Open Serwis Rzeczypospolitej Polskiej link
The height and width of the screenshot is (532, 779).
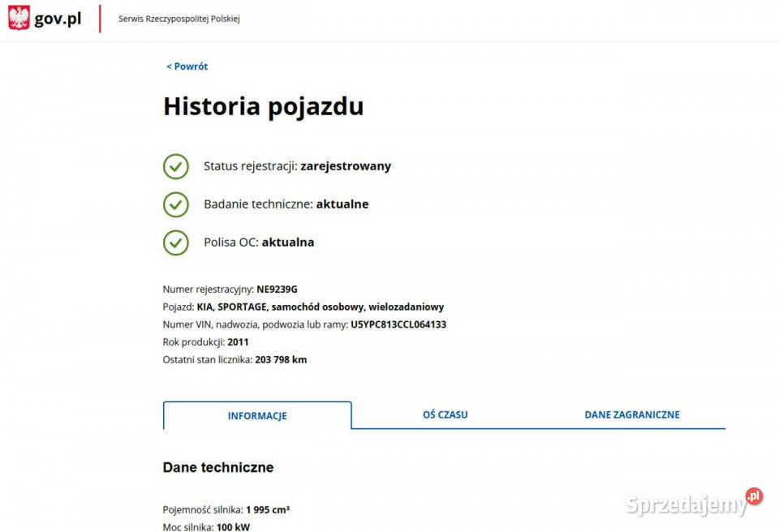click(x=179, y=17)
